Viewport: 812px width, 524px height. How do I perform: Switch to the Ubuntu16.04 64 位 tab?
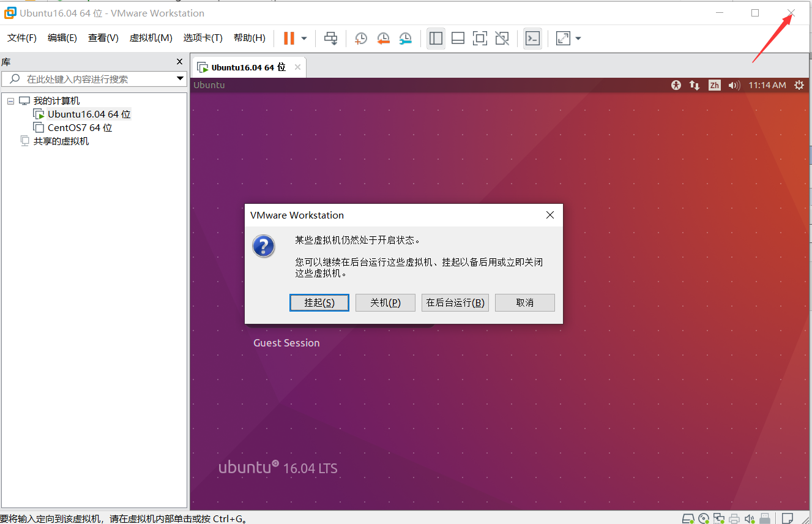248,67
